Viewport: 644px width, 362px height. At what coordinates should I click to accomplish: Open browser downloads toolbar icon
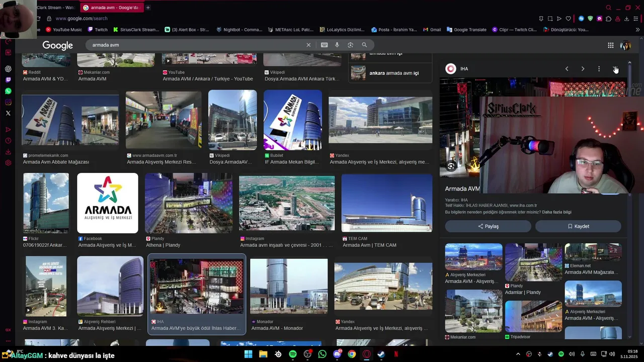pos(627,19)
